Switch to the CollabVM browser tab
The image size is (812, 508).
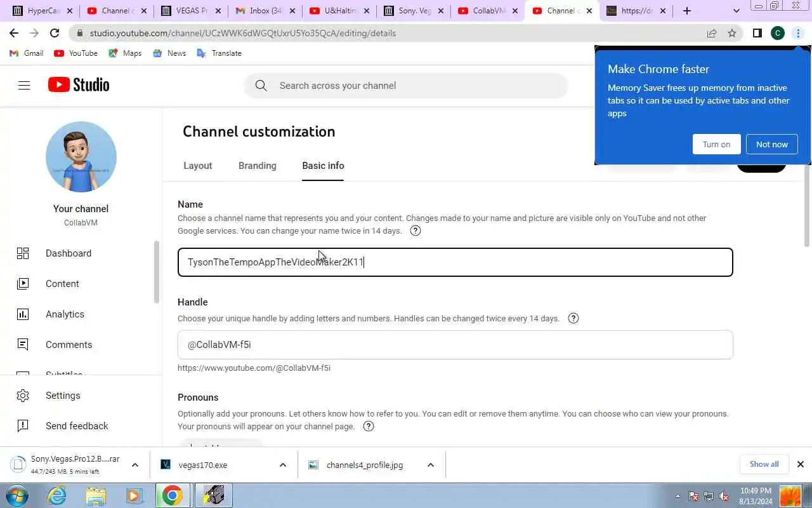[488, 11]
